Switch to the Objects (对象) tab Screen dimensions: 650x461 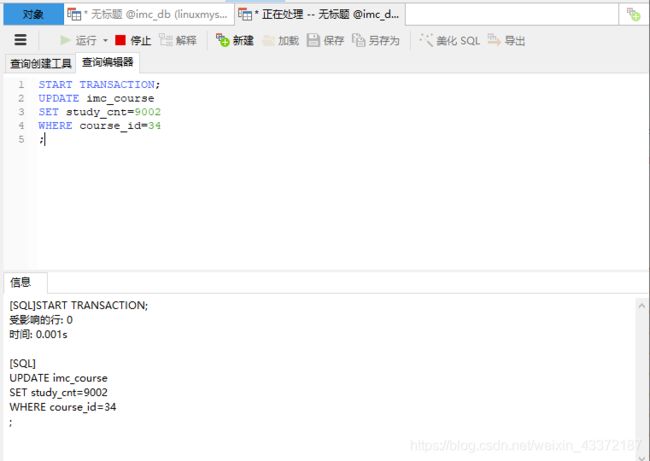(33, 15)
